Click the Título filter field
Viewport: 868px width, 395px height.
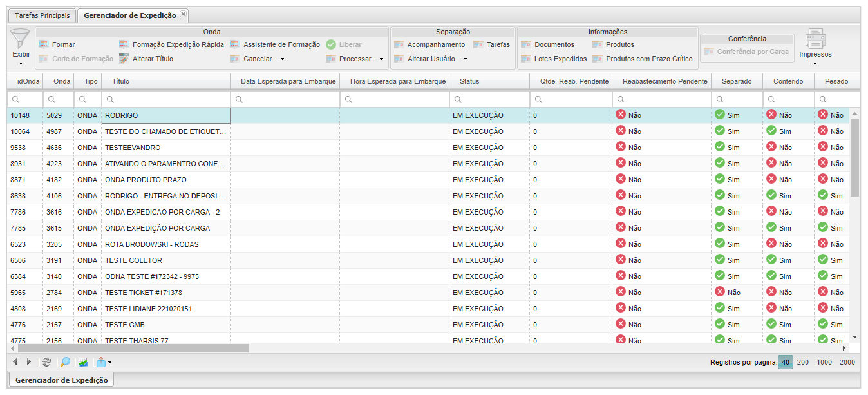[166, 100]
